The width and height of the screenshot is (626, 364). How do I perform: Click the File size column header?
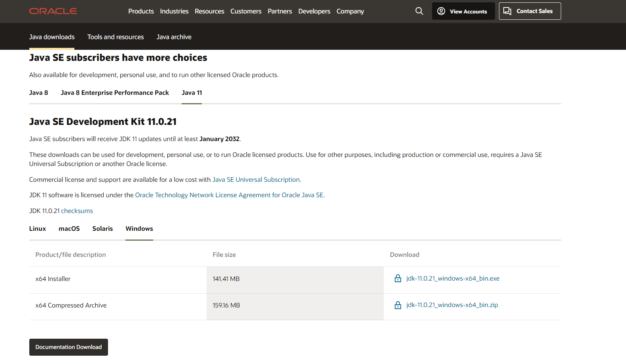coord(224,255)
